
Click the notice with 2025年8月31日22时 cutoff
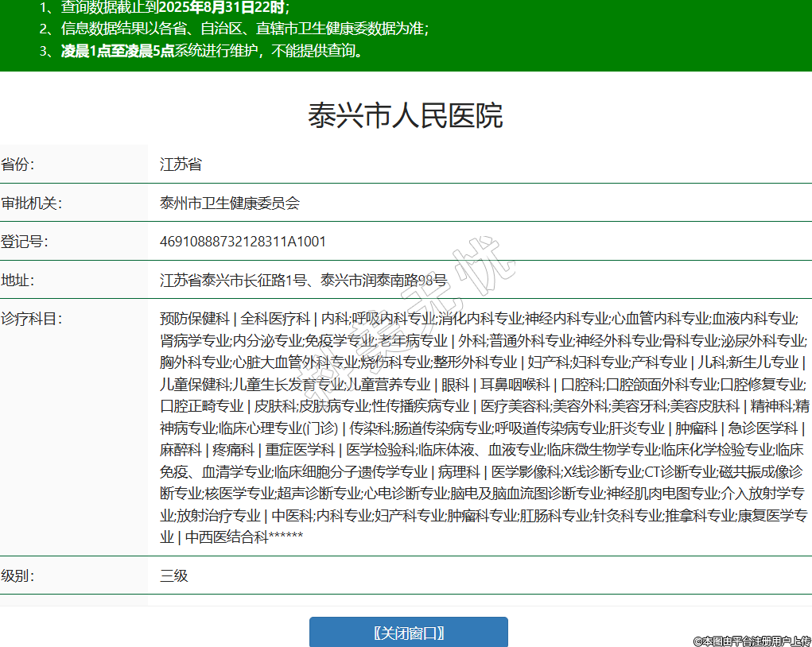[x=165, y=8]
